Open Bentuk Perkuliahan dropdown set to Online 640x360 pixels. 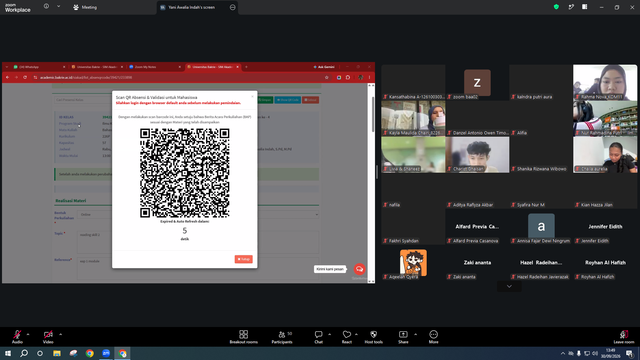[x=198, y=214]
